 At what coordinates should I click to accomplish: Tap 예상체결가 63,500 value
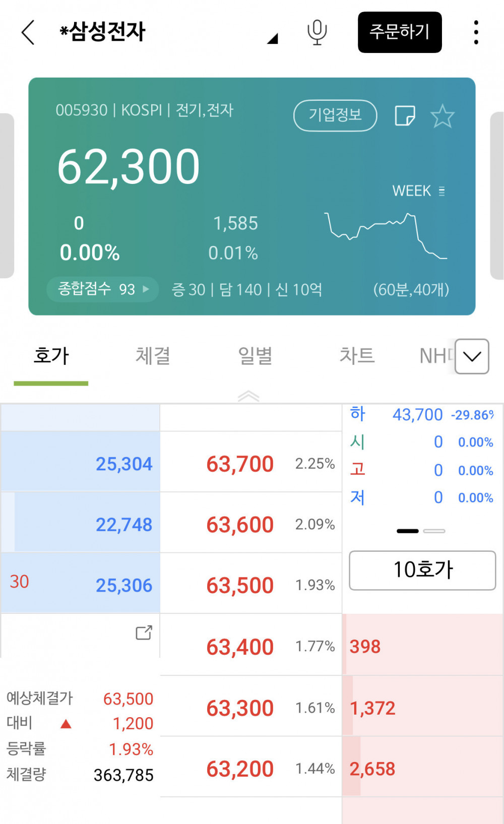tap(128, 699)
